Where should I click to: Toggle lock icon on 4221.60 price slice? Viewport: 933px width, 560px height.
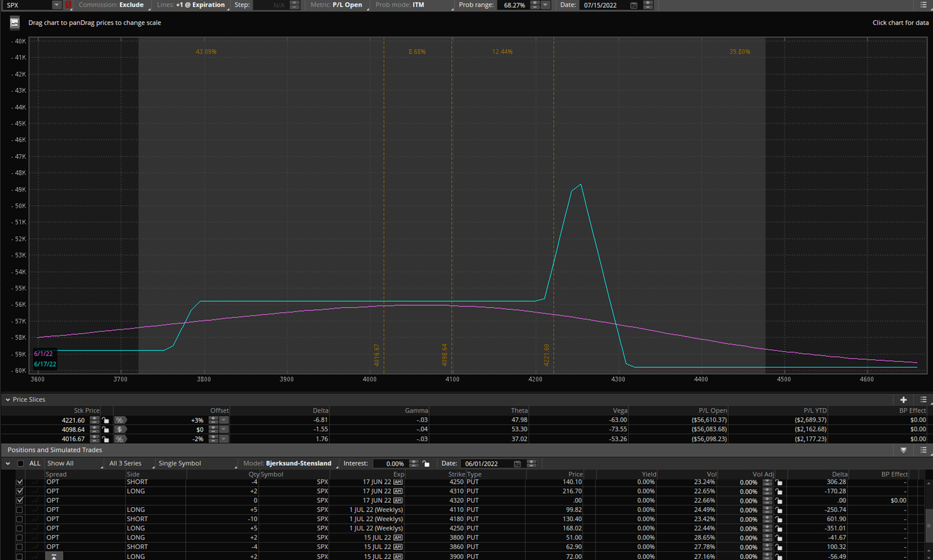(106, 420)
